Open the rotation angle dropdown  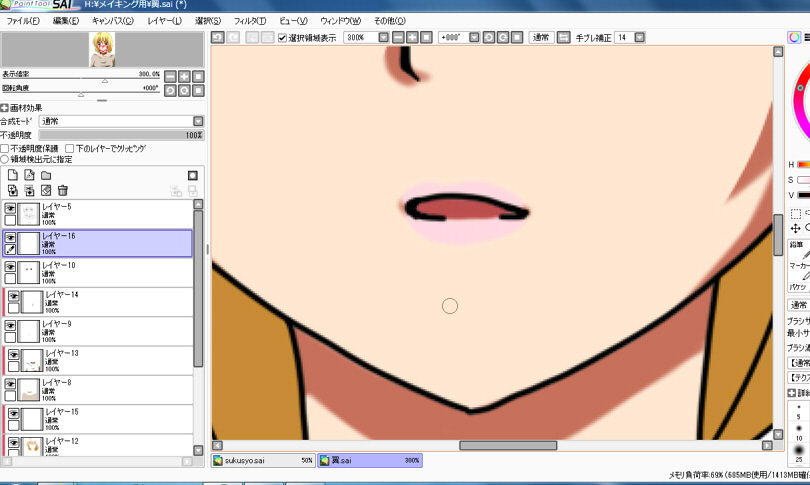pos(474,37)
